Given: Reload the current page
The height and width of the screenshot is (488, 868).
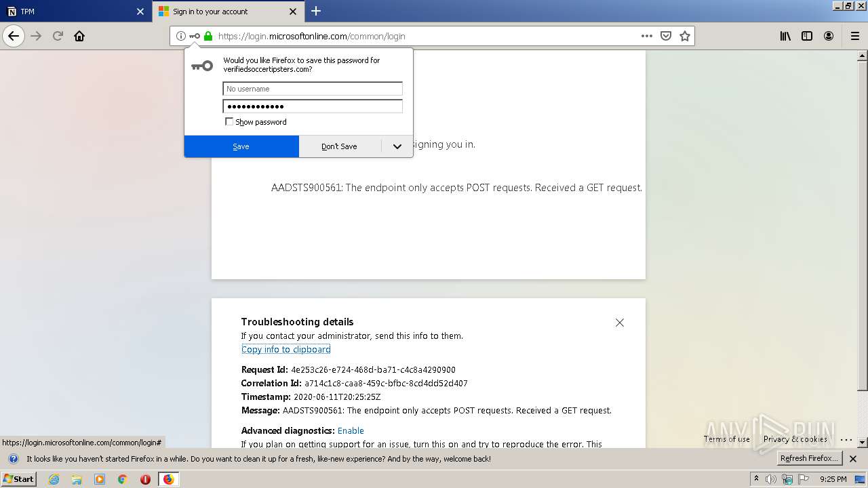Looking at the screenshot, I should click(x=58, y=36).
